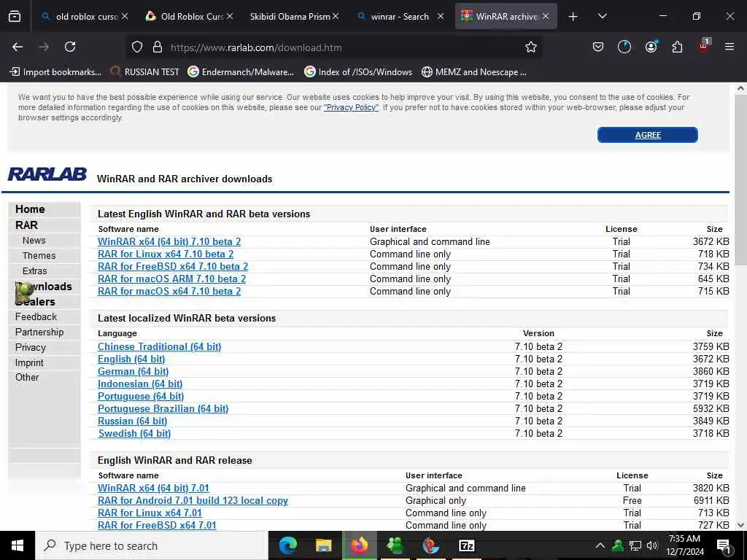Open the 'Endermanch/Malware...' bookmark
This screenshot has width=747, height=560.
click(x=241, y=72)
